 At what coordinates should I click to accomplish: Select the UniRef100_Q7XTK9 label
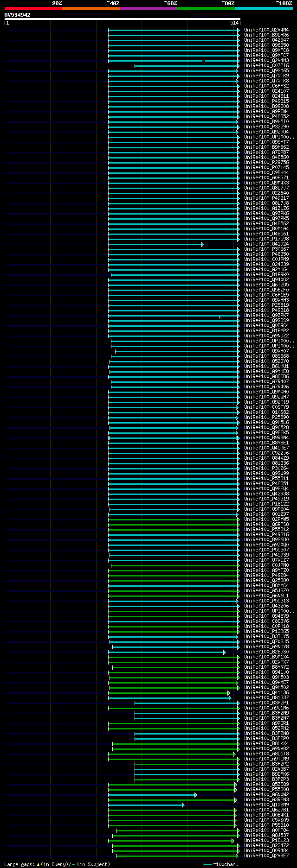(266, 76)
